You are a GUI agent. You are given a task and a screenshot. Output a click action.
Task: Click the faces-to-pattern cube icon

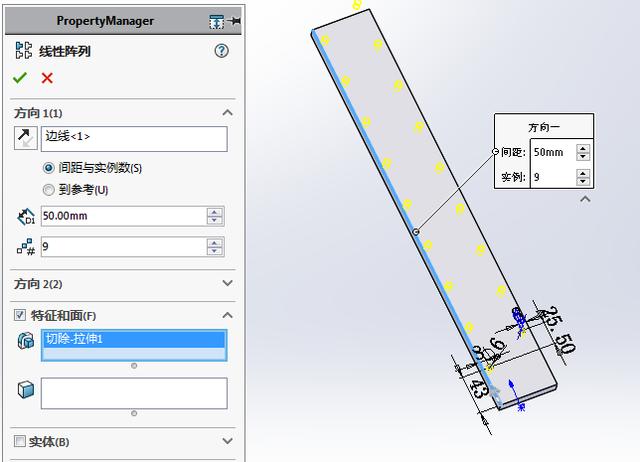(x=26, y=389)
